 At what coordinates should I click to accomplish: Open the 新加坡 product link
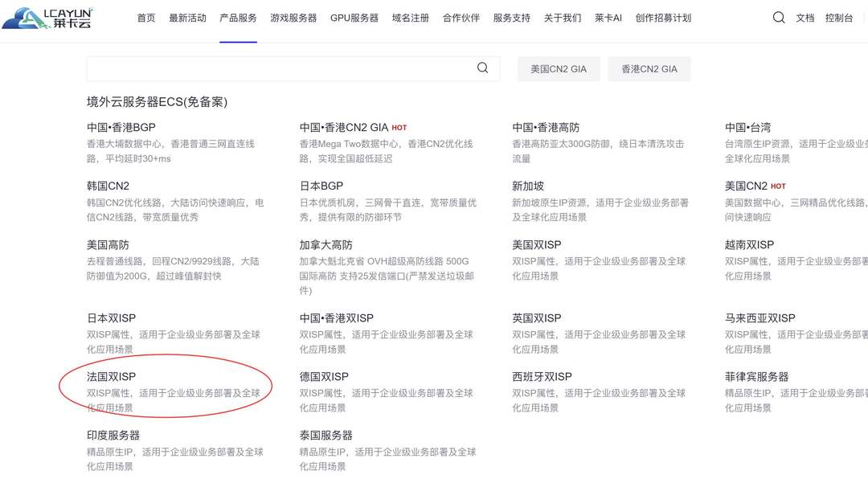(x=528, y=186)
